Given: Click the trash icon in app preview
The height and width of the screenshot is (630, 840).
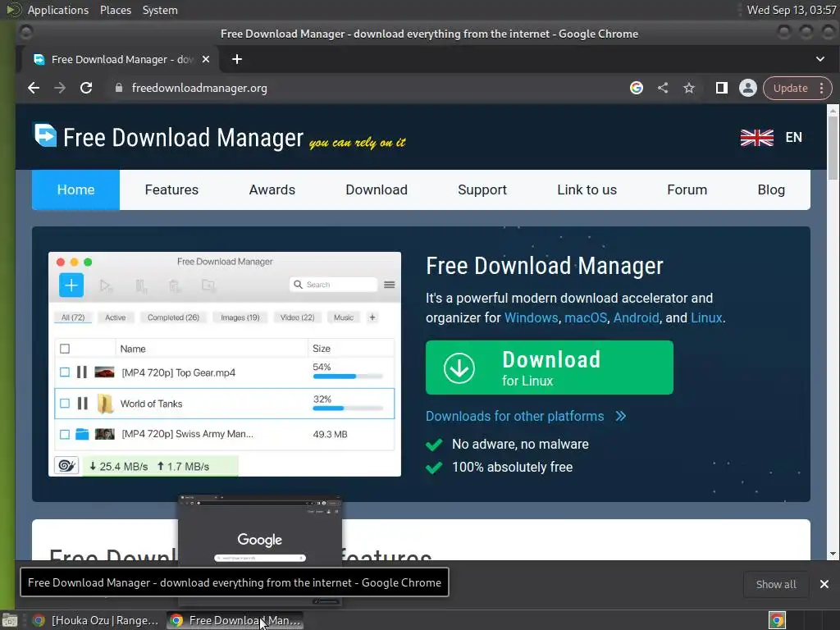Looking at the screenshot, I should point(174,285).
